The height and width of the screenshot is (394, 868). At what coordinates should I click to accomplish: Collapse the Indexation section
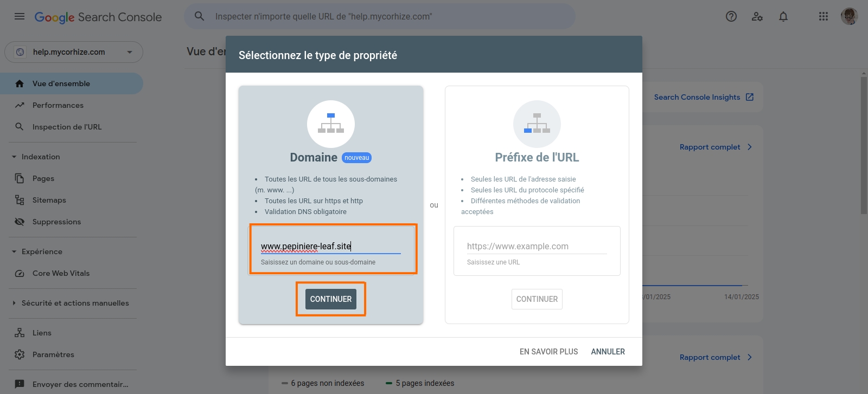pyautogui.click(x=14, y=157)
